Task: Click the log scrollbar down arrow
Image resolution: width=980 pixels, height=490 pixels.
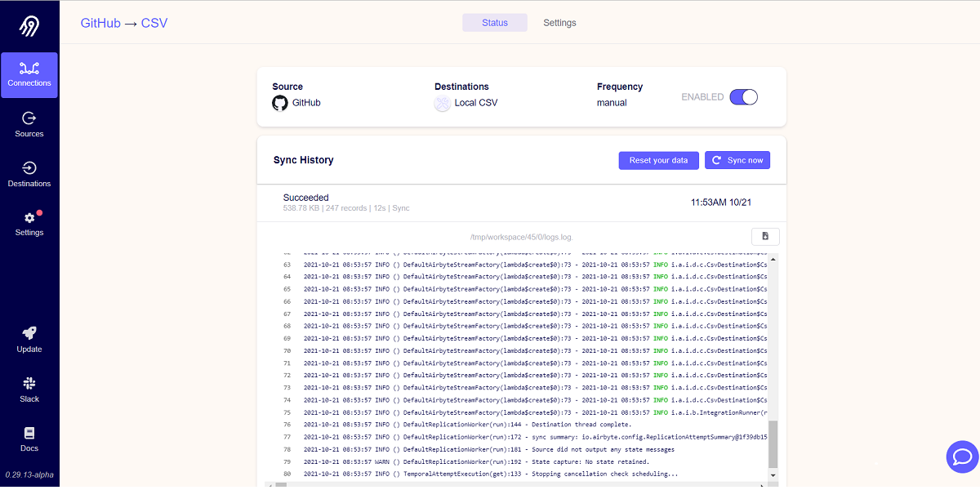Action: pyautogui.click(x=773, y=475)
